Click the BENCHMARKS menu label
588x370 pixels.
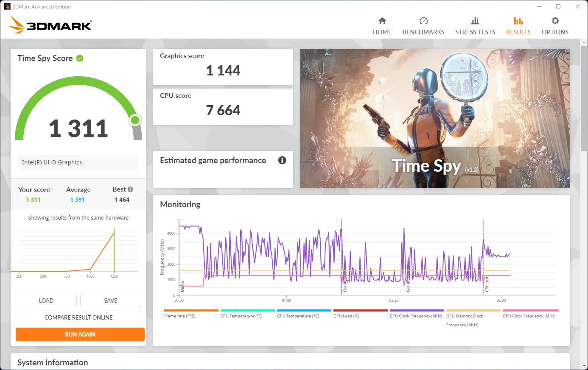tap(423, 32)
